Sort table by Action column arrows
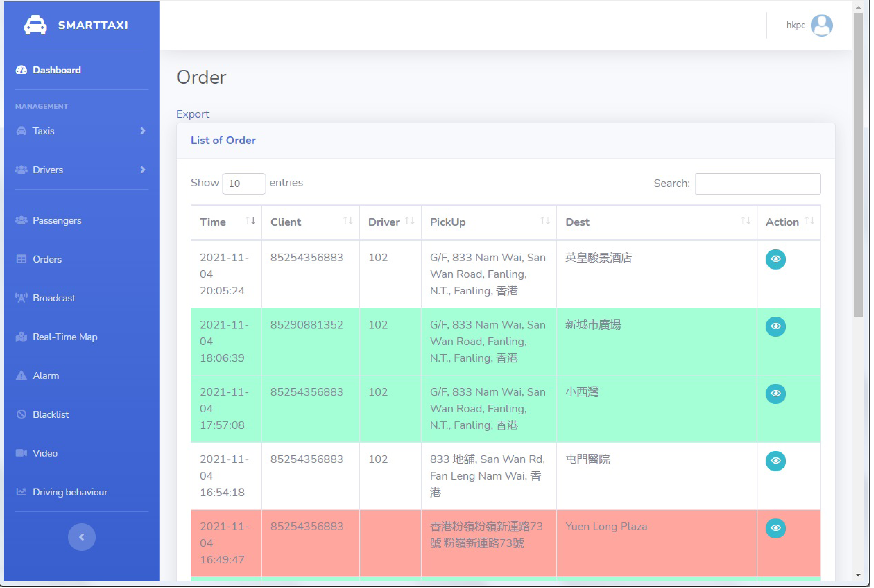874x588 pixels. pos(810,221)
